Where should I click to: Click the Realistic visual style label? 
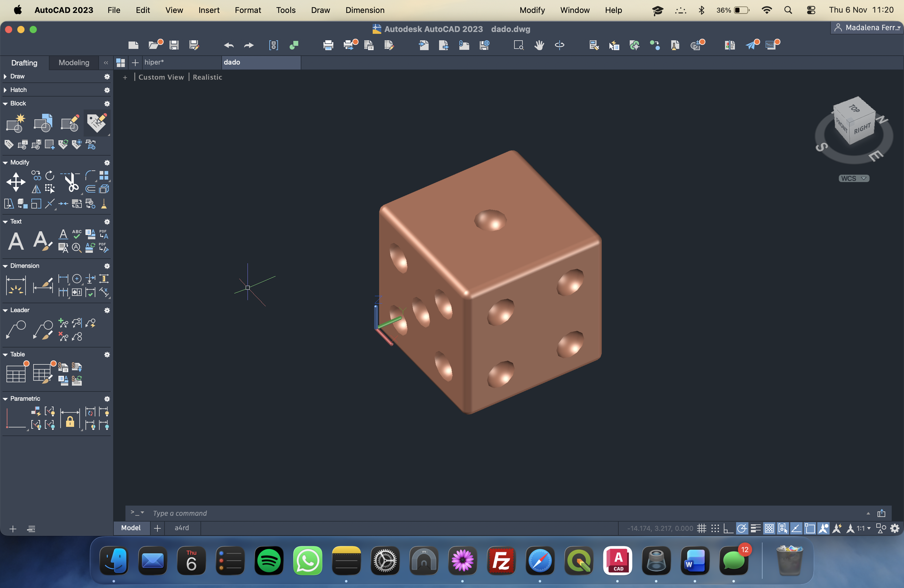point(207,77)
